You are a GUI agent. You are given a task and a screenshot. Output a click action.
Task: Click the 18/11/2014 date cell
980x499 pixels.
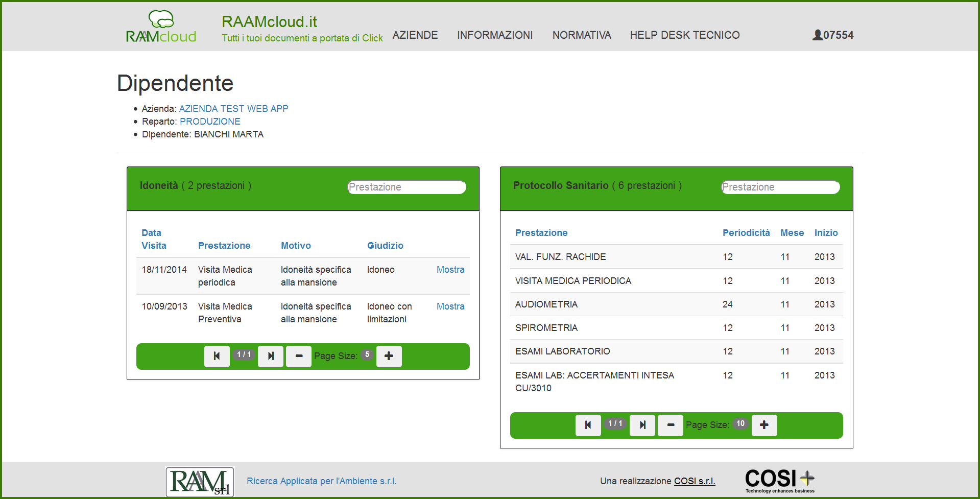point(164,270)
